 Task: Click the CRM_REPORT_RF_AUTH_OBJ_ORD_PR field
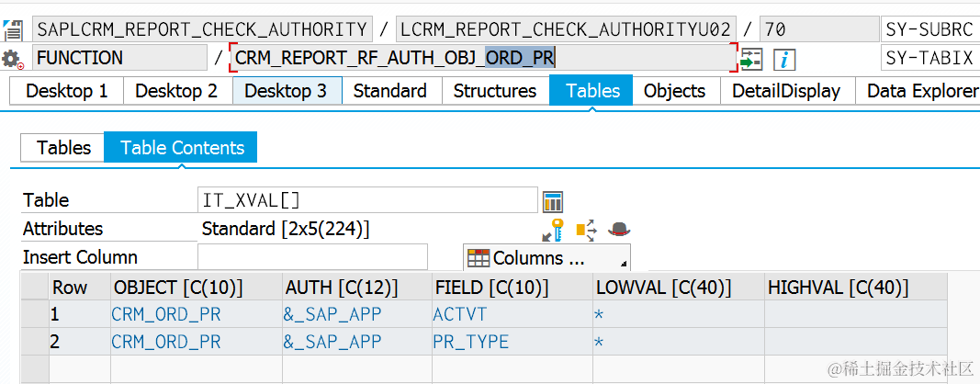pyautogui.click(x=484, y=58)
